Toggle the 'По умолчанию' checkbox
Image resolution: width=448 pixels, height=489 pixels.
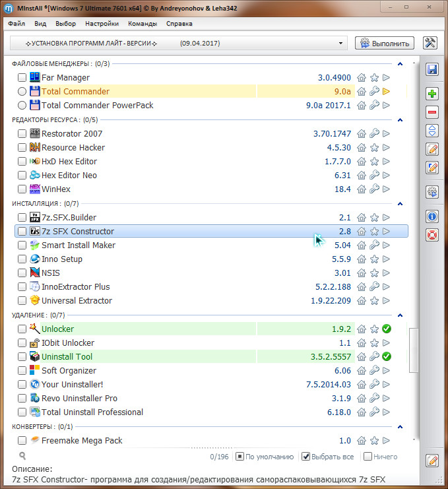point(240,457)
